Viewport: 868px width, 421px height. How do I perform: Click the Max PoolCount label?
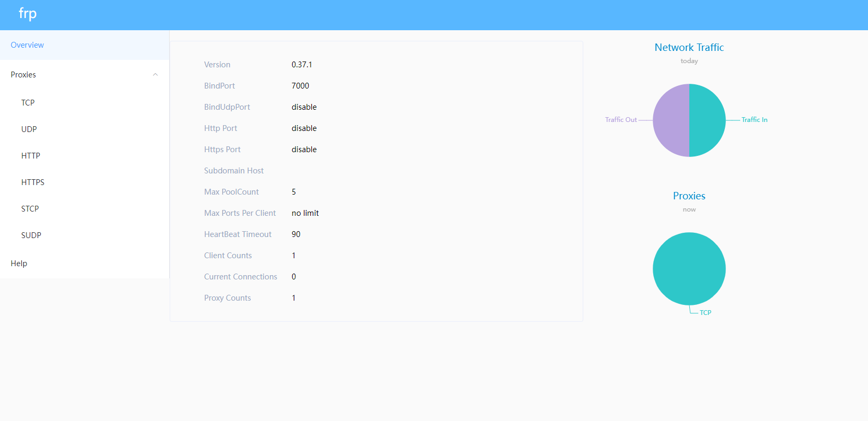pyautogui.click(x=232, y=192)
